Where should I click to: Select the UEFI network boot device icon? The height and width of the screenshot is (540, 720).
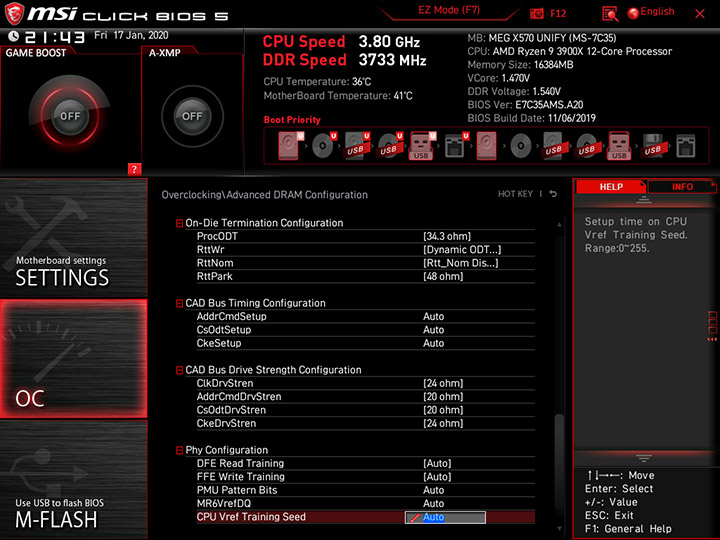(456, 146)
